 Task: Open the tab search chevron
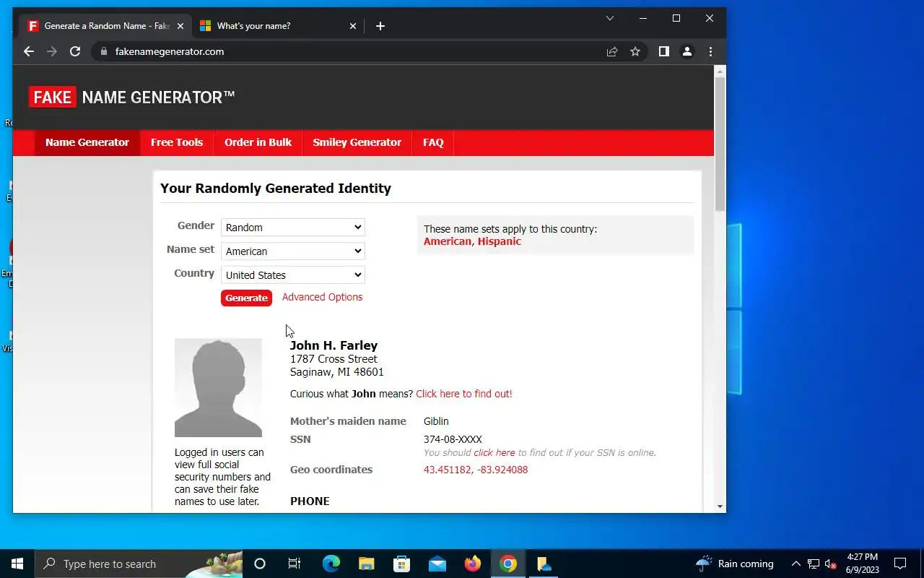click(x=610, y=18)
